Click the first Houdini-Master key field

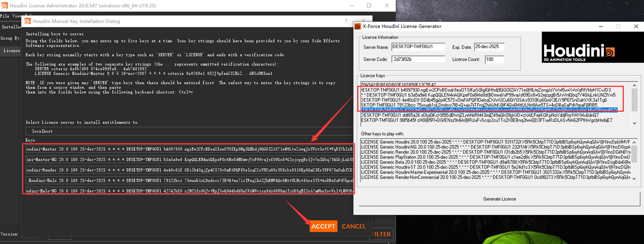pyautogui.click(x=189, y=149)
